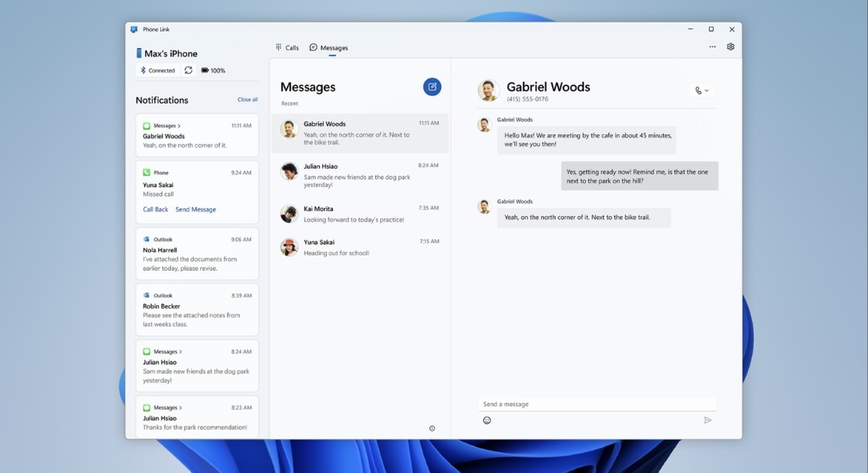Click the send message arrow icon
868x473 pixels.
(707, 419)
